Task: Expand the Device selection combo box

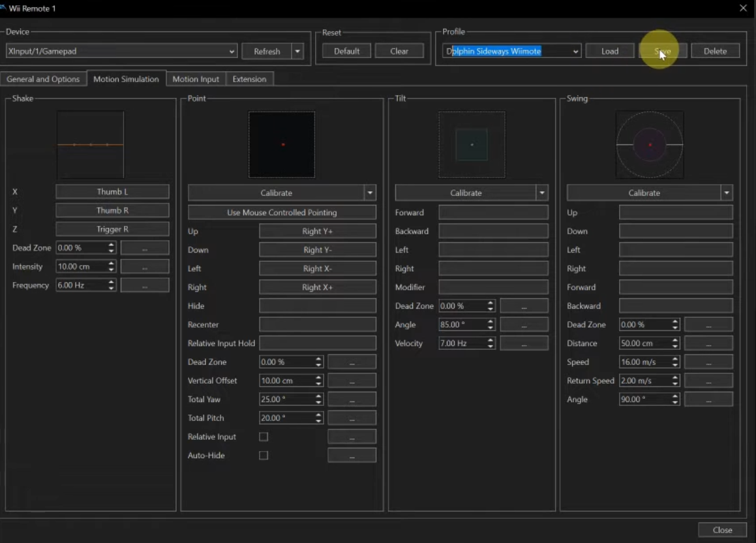Action: [232, 52]
